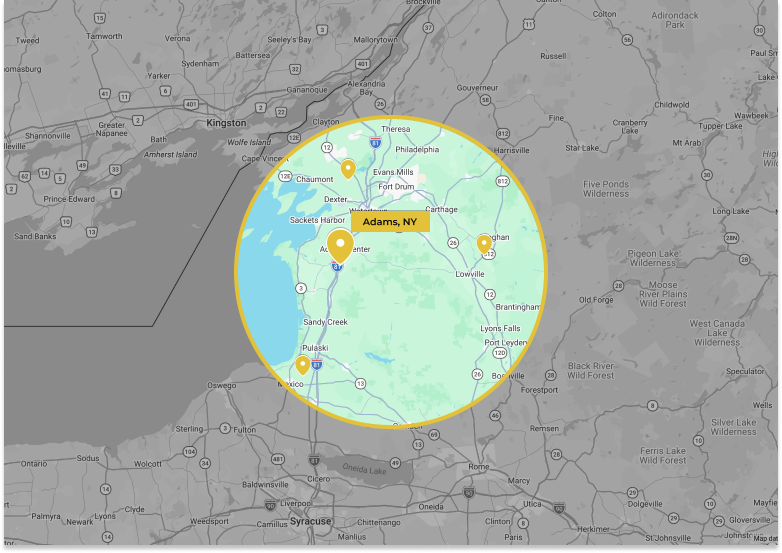Click the I-81 shield north of Theresa

coord(373,143)
